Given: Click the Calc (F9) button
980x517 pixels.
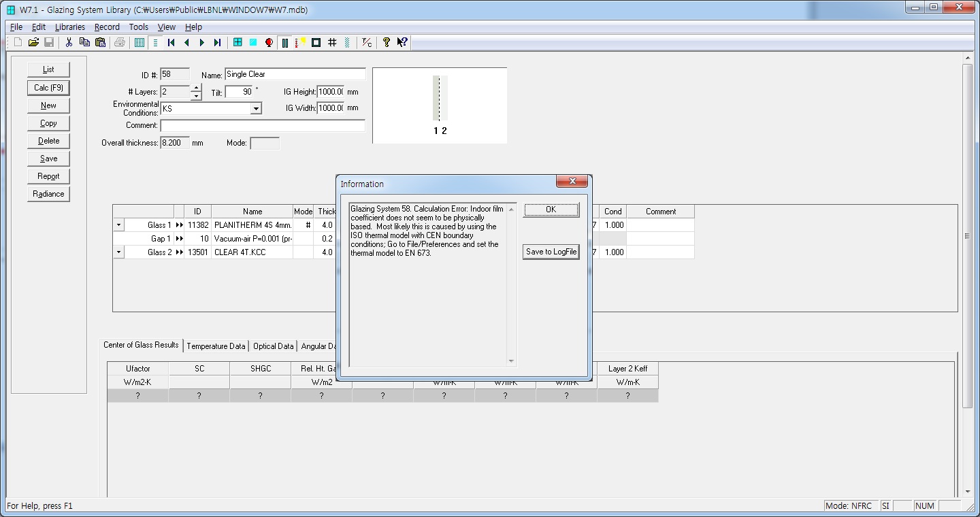Looking at the screenshot, I should [x=48, y=88].
